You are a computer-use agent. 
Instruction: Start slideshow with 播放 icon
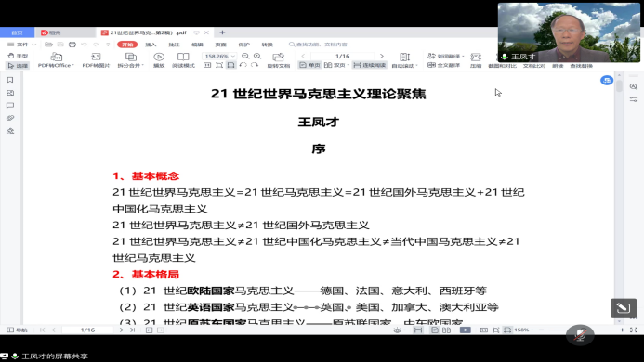pos(159,60)
